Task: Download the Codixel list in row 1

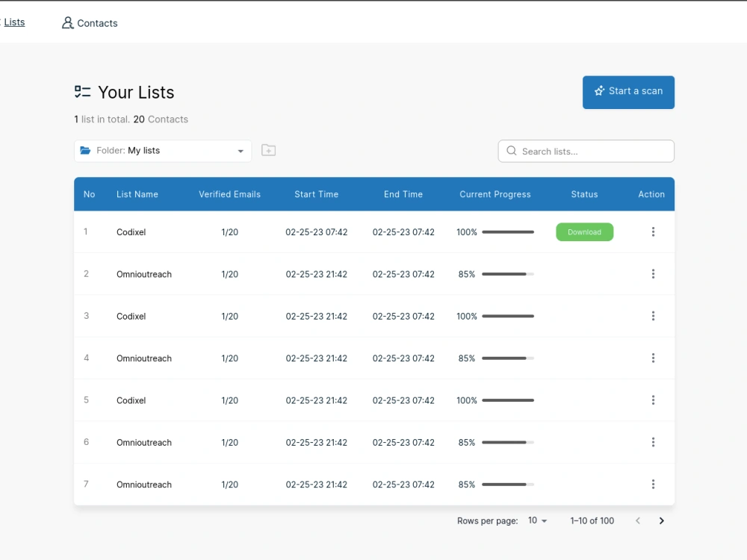Action: click(585, 232)
